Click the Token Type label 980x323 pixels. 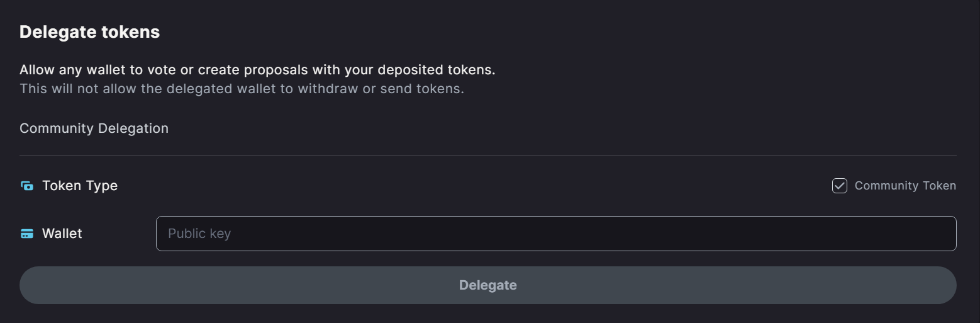click(80, 186)
